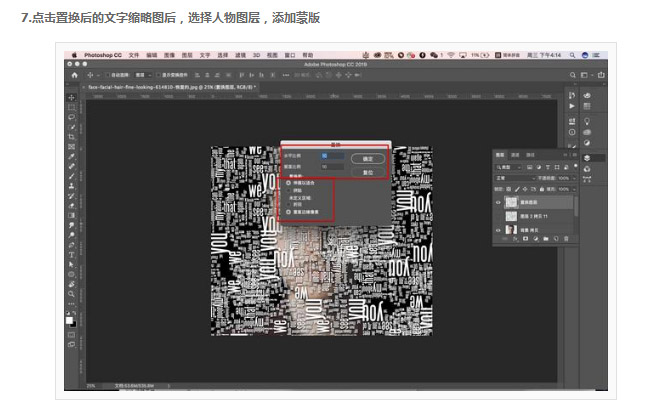Open the blend mode dropdown in the Layers panel
Image resolution: width=667 pixels, height=414 pixels.
515,178
